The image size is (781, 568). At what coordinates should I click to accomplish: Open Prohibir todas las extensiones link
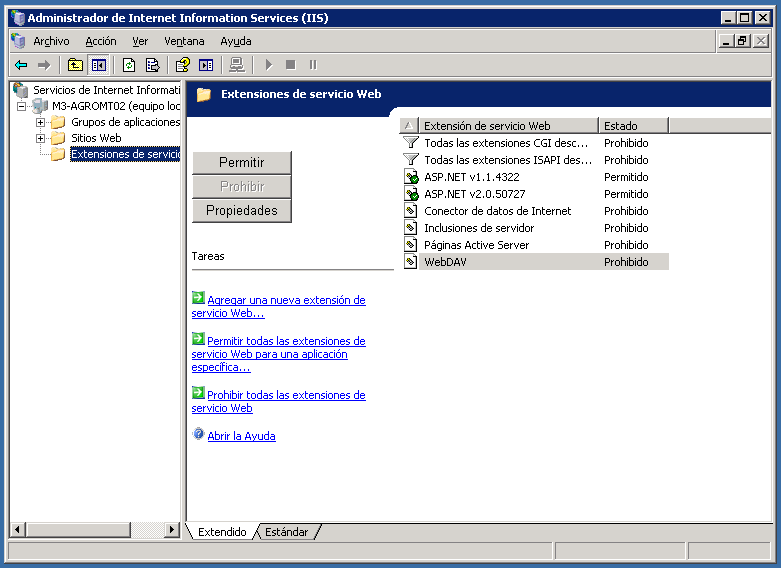[278, 402]
